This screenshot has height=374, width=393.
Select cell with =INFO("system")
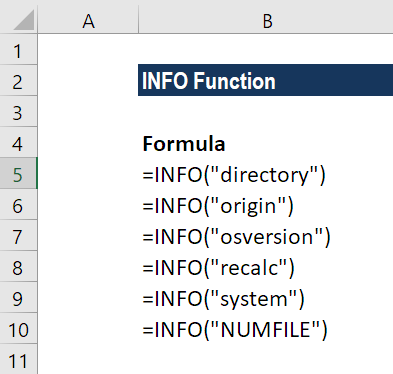pos(266,297)
